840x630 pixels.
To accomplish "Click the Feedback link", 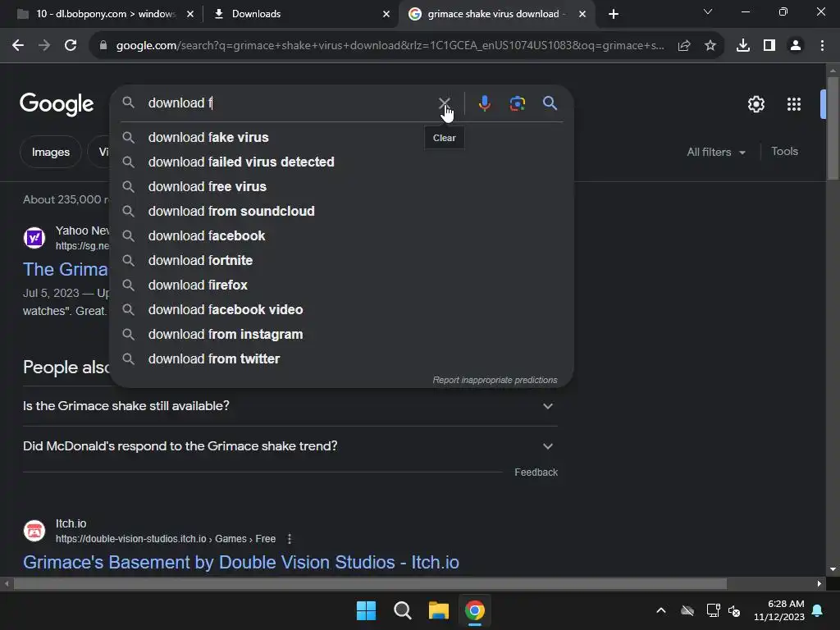I will (536, 472).
